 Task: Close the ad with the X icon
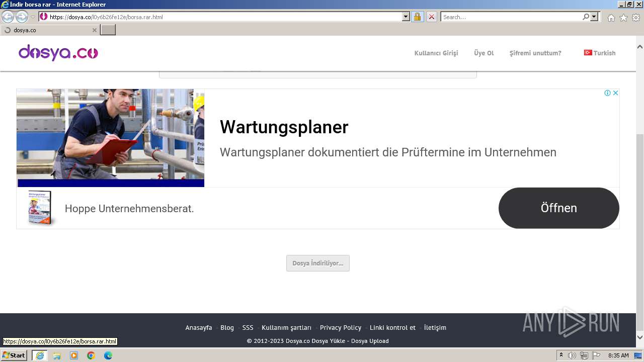[x=615, y=93]
